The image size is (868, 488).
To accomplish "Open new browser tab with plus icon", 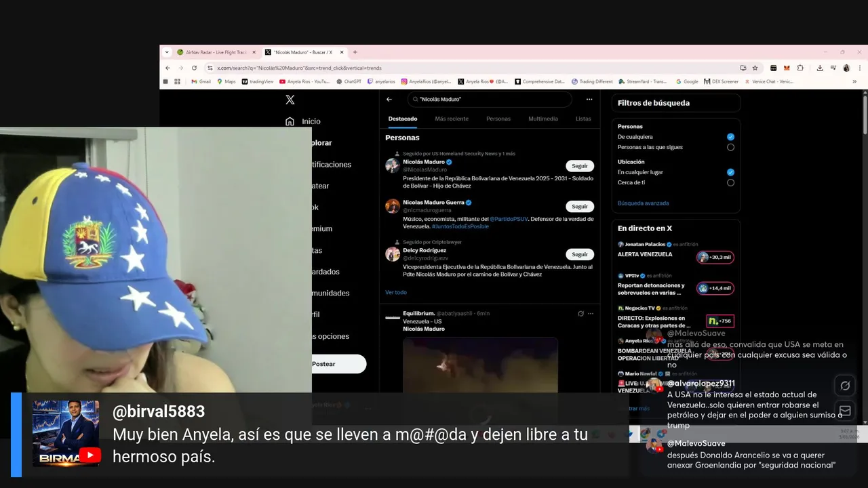I will [355, 52].
